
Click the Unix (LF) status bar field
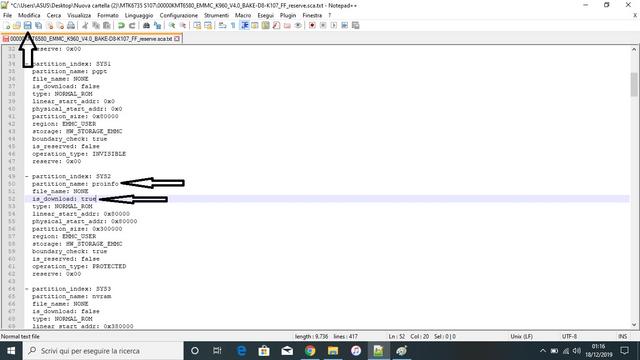pos(521,336)
